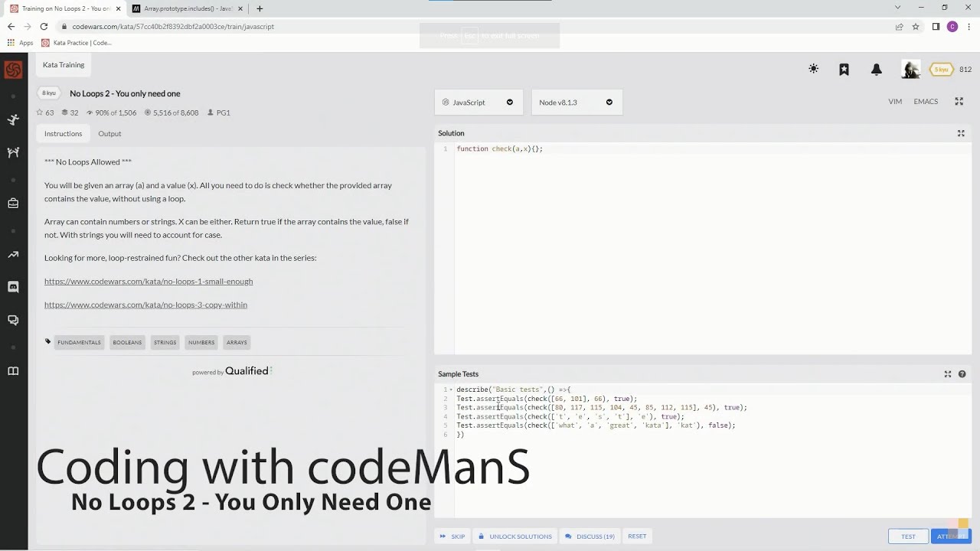The width and height of the screenshot is (980, 551).
Task: Open the tab search chevron
Action: (898, 8)
